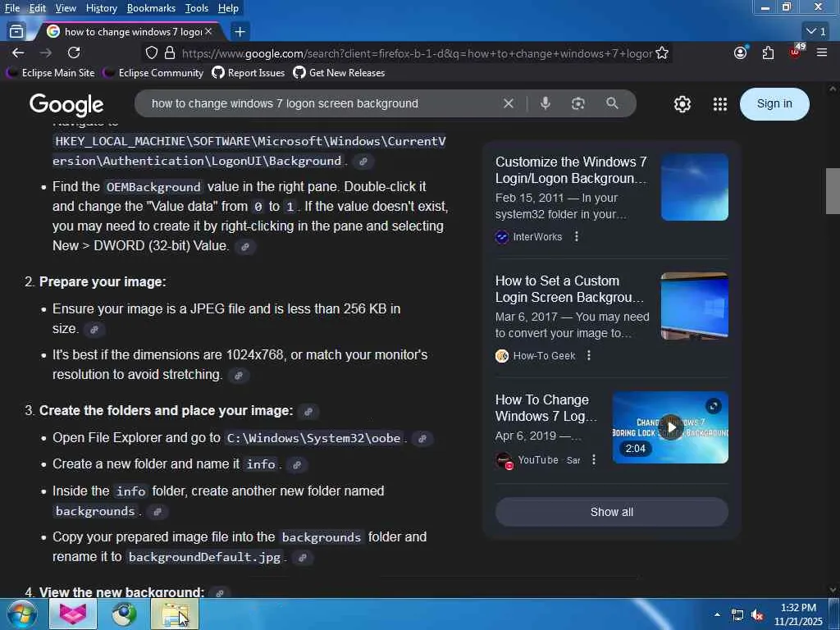Open Firefox account icon

pos(741,52)
